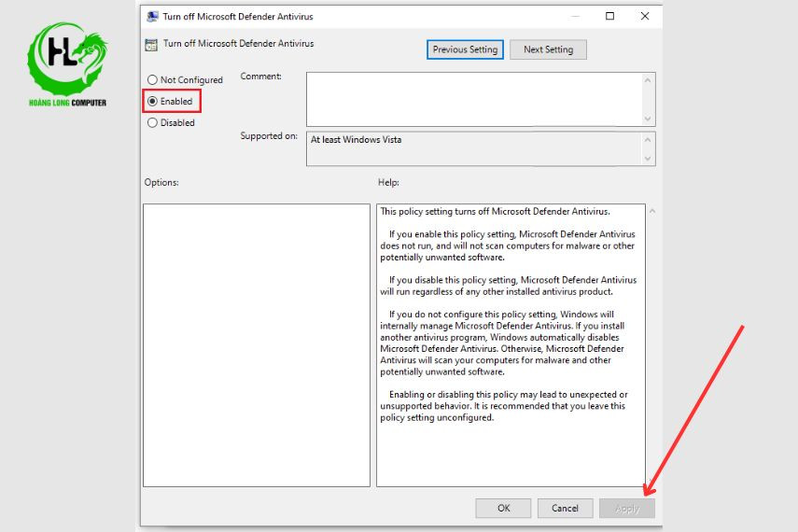Image resolution: width=798 pixels, height=532 pixels.
Task: Click the title bar window icon
Action: click(x=152, y=16)
